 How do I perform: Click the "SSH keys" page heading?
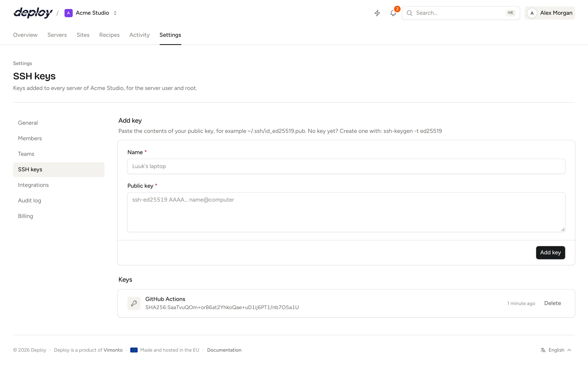click(x=34, y=76)
